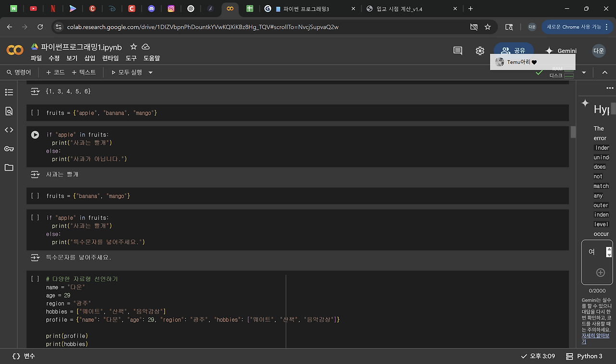This screenshot has height=364, width=616.
Task: View site information icon in address bar
Action: point(59,27)
